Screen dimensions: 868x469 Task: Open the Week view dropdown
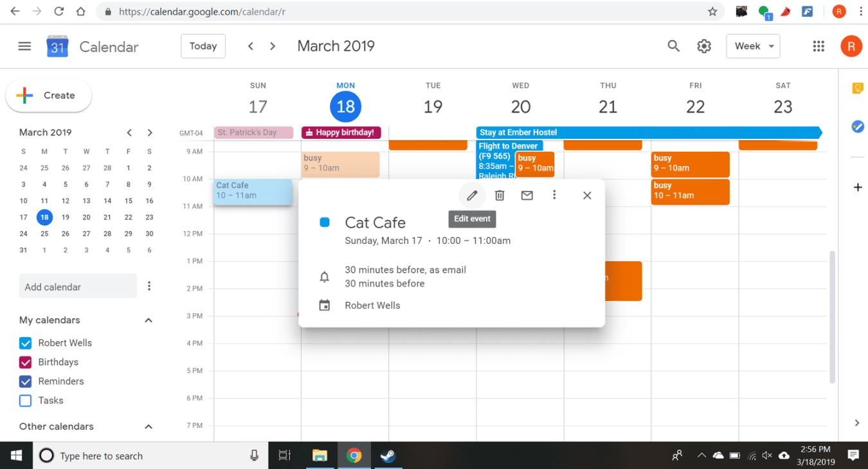coord(753,46)
